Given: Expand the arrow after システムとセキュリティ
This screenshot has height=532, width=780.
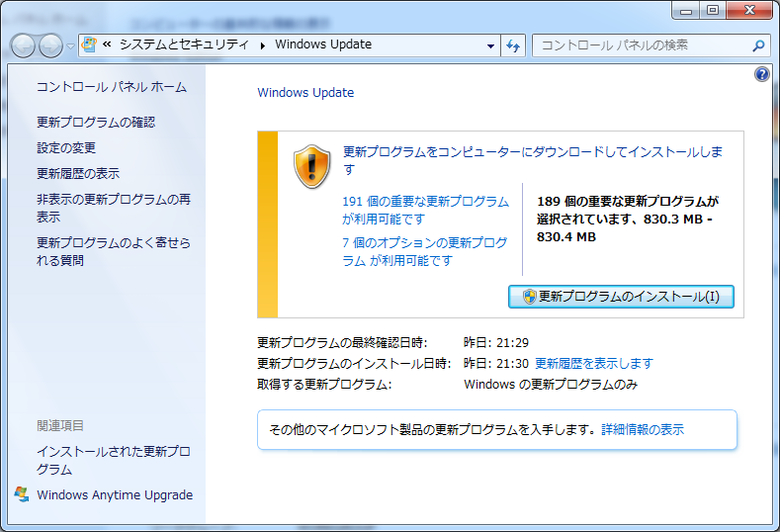Looking at the screenshot, I should (262, 45).
